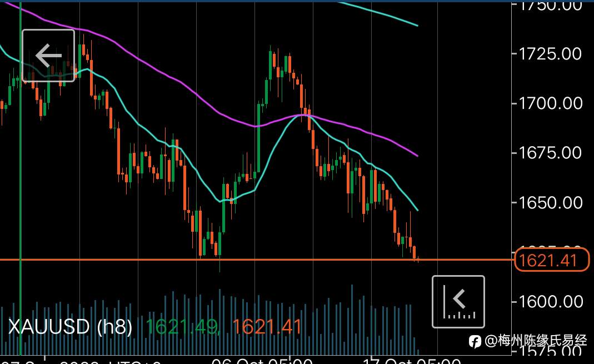Click the green 1621.49 price value
The image size is (594, 364).
click(x=182, y=327)
